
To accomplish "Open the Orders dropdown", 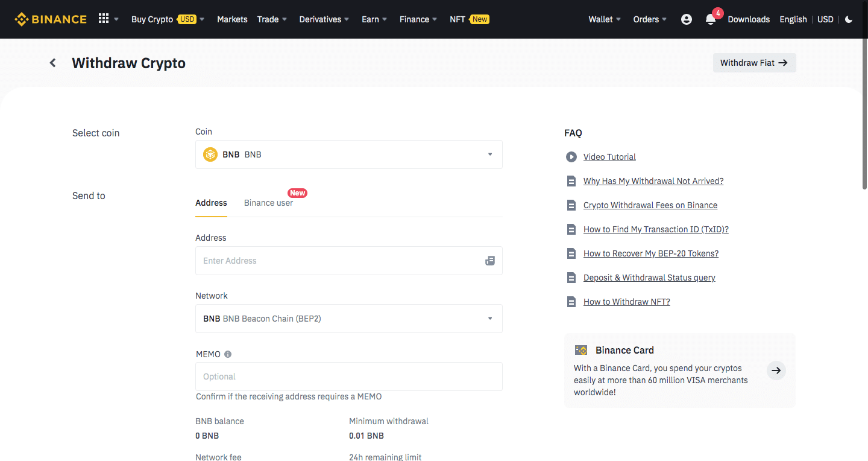I will (x=650, y=19).
